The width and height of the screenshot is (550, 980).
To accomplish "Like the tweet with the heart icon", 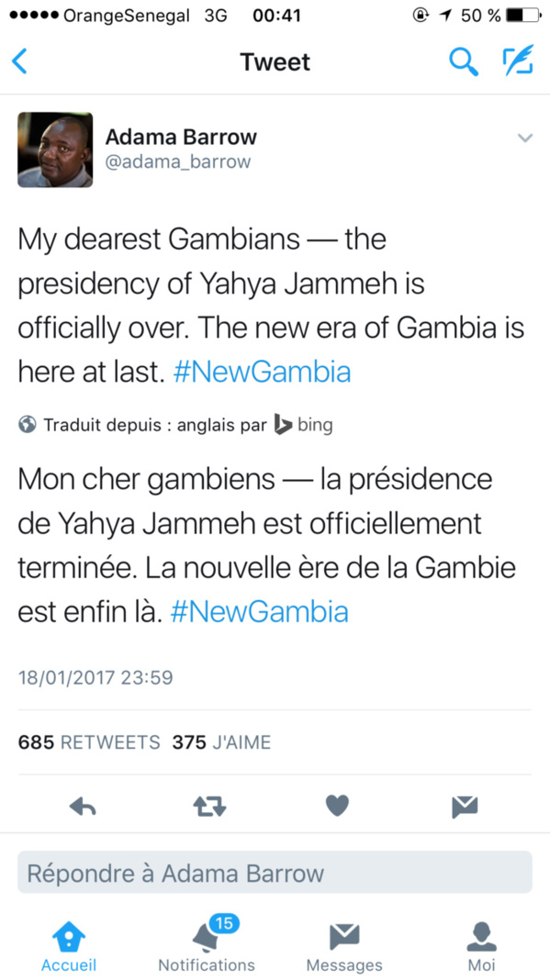I will pos(336,806).
